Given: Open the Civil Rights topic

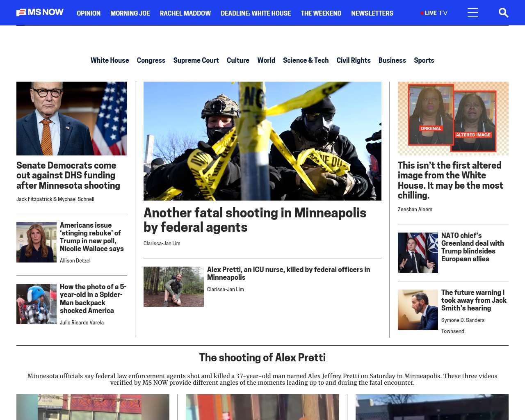Looking at the screenshot, I should pyautogui.click(x=353, y=60).
